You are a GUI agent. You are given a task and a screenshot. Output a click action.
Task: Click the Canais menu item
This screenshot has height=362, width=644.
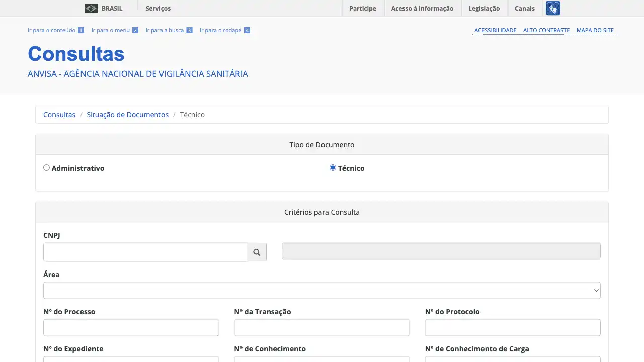[525, 8]
